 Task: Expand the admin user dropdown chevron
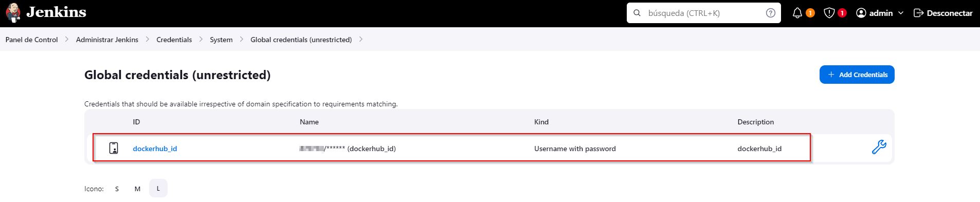(901, 13)
